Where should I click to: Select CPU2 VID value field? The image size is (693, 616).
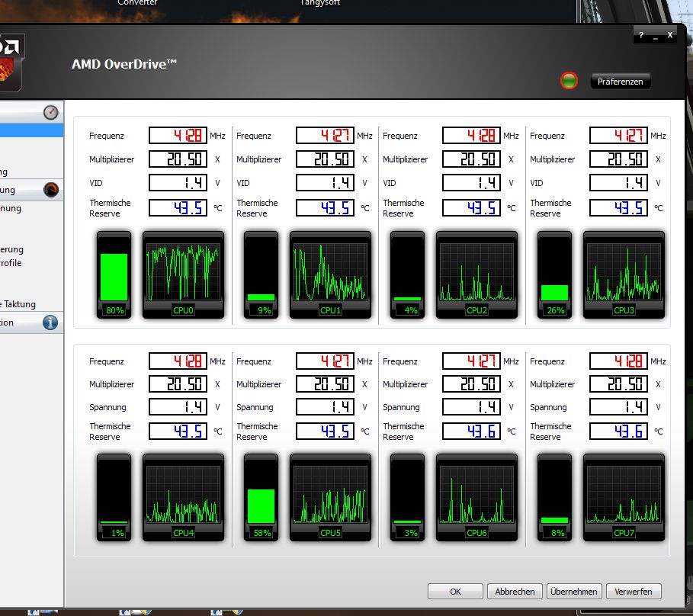click(x=471, y=182)
